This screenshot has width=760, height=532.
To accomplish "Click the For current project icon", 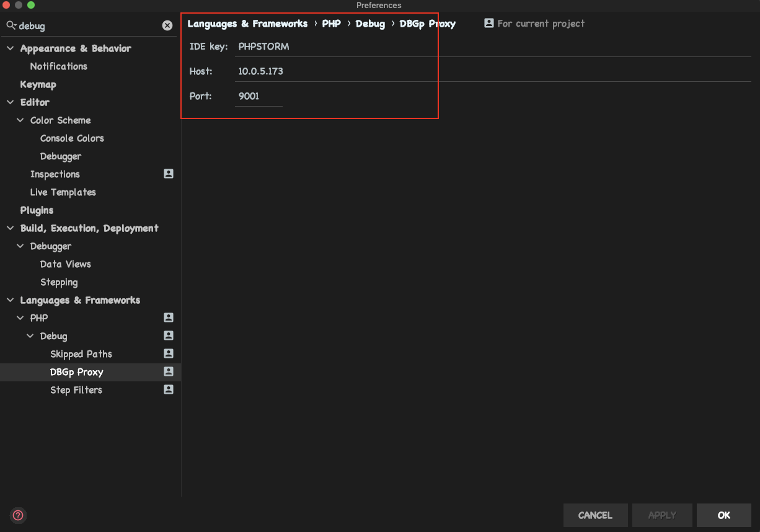I will click(489, 24).
